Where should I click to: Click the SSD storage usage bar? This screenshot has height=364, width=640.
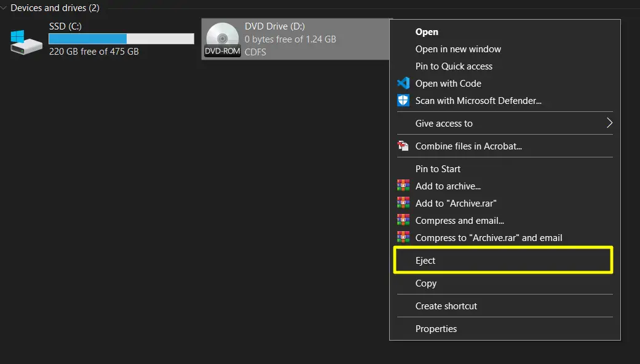(x=120, y=38)
